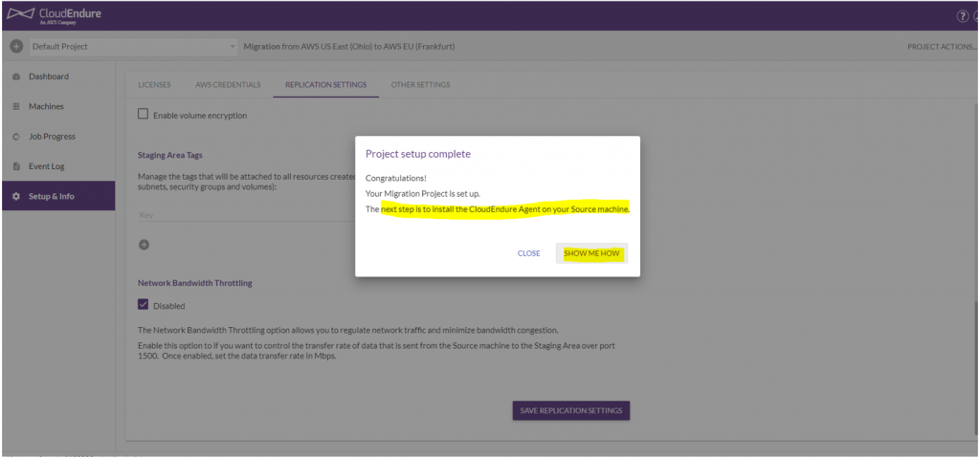
Task: Close the Project setup complete dialog
Action: click(528, 253)
